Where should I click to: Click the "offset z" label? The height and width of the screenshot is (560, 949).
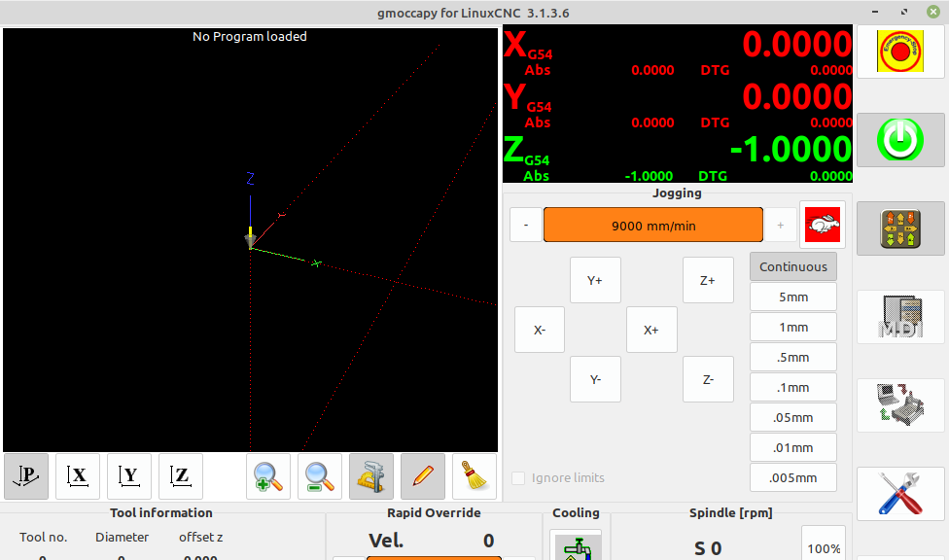click(201, 537)
